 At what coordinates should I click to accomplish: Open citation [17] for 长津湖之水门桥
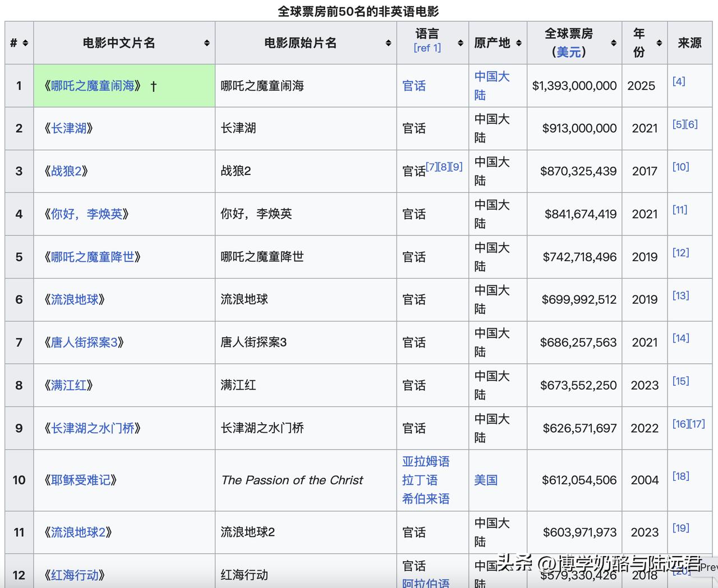click(697, 424)
